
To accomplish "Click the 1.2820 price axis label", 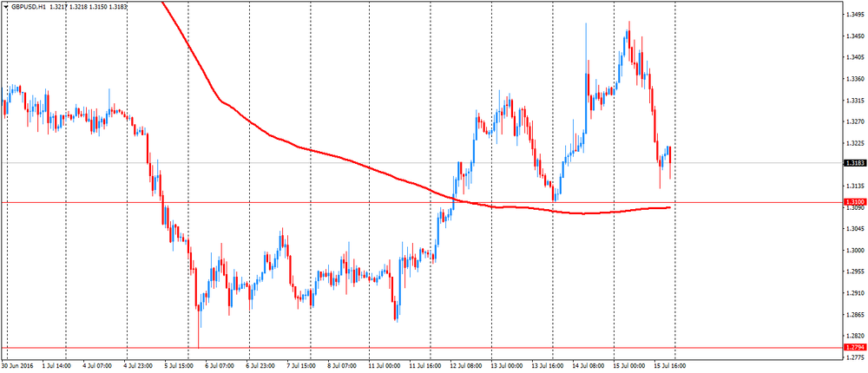I will click(855, 336).
